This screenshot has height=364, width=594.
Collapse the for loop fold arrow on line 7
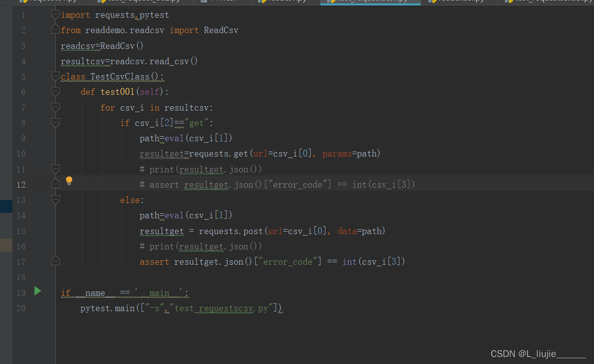[x=55, y=107]
